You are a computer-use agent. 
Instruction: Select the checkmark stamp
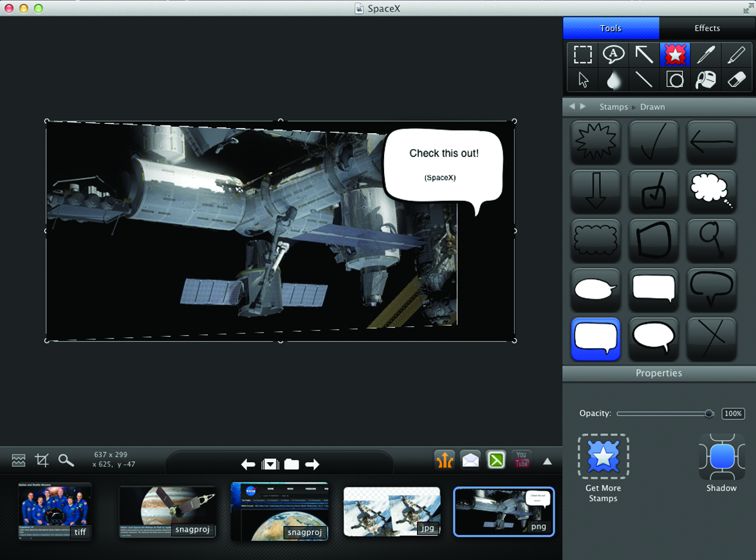tap(654, 142)
